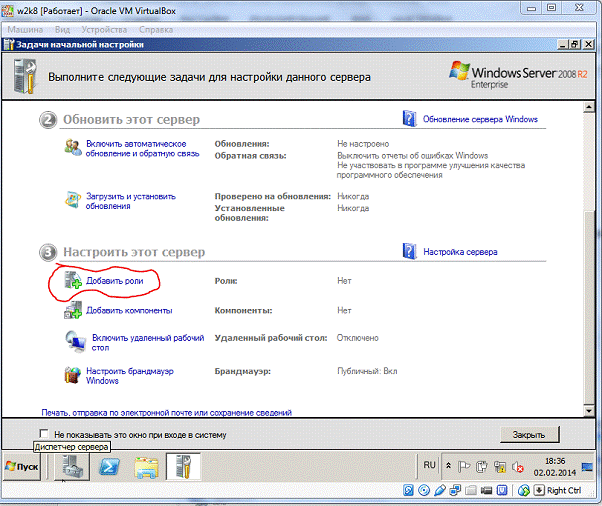Open Windows Explorer folder taskbar icon
The image size is (602, 506).
(146, 467)
